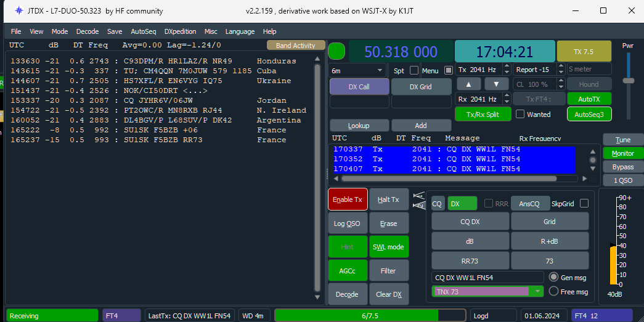The image size is (644, 322).
Task: Click the Rx 2041 Hz frequency stepper arrows
Action: [507, 99]
